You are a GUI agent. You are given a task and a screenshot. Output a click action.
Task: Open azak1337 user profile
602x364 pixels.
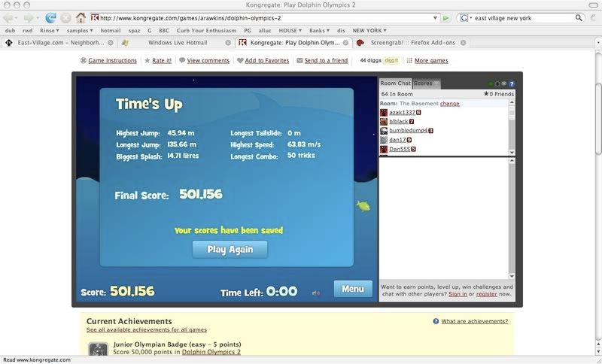[x=403, y=112]
